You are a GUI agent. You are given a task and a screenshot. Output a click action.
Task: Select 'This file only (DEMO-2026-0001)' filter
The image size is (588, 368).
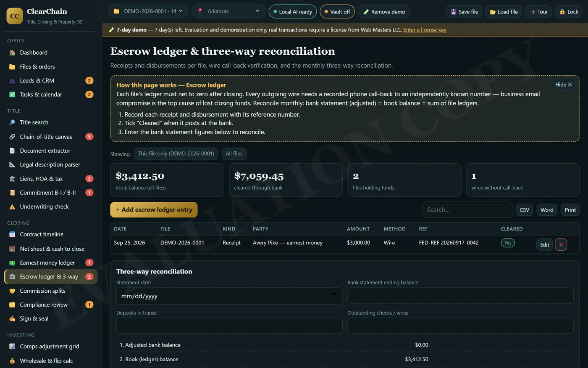pyautogui.click(x=176, y=154)
